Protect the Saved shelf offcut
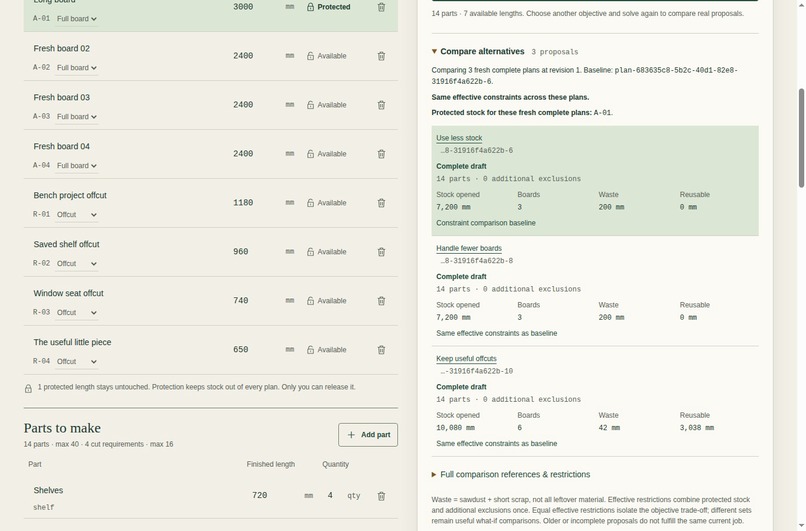The width and height of the screenshot is (806, 531). coord(326,252)
